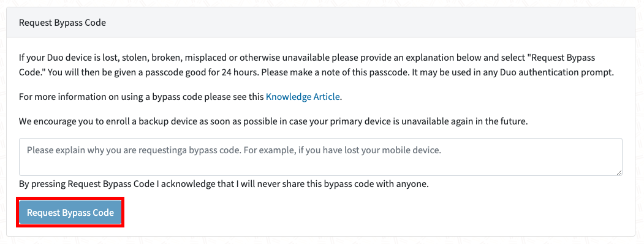
Task: Click the backup device enrollment paragraph
Action: pos(273,121)
